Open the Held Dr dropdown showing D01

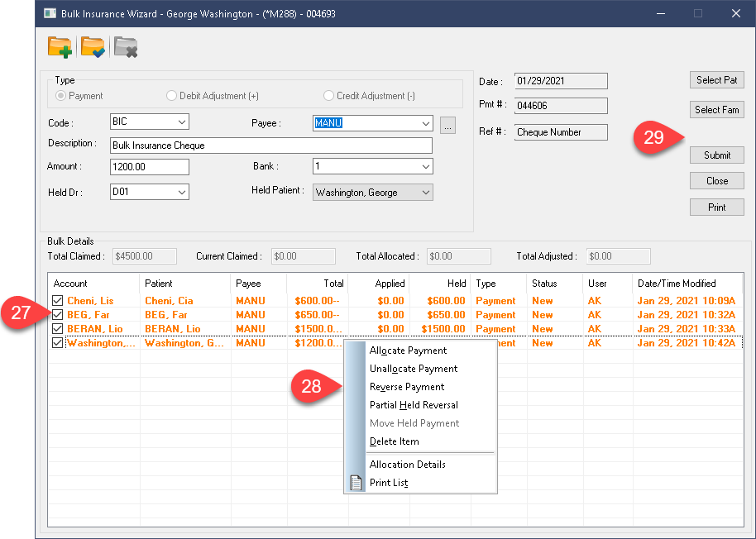[x=182, y=192]
